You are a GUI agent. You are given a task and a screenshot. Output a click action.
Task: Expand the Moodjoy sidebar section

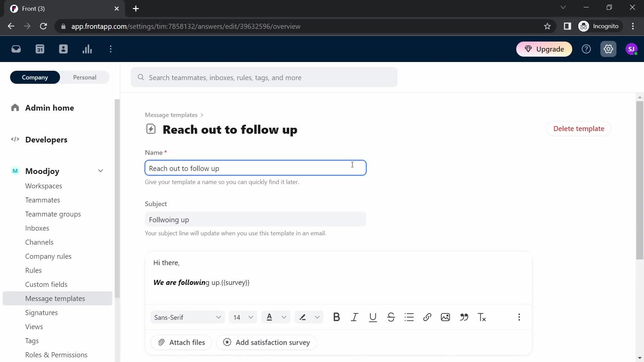click(x=101, y=171)
